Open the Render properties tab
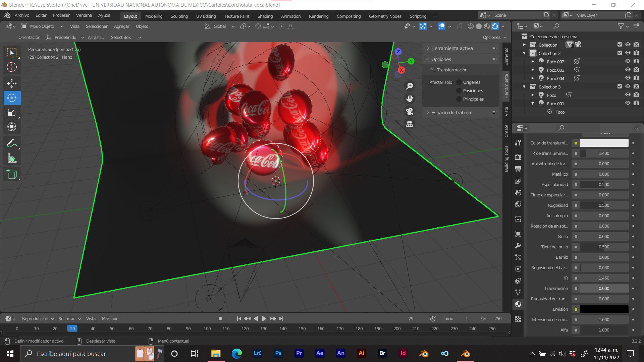Viewport: 644px width, 362px height. (518, 157)
